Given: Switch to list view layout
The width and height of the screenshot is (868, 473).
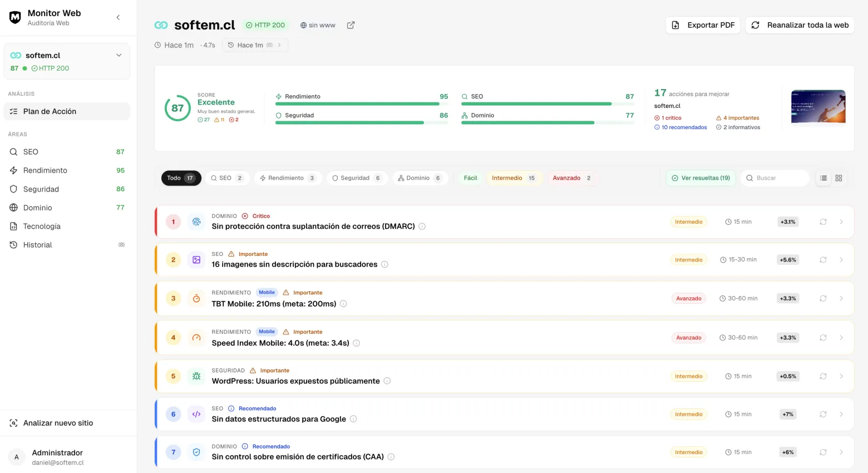Looking at the screenshot, I should (823, 178).
